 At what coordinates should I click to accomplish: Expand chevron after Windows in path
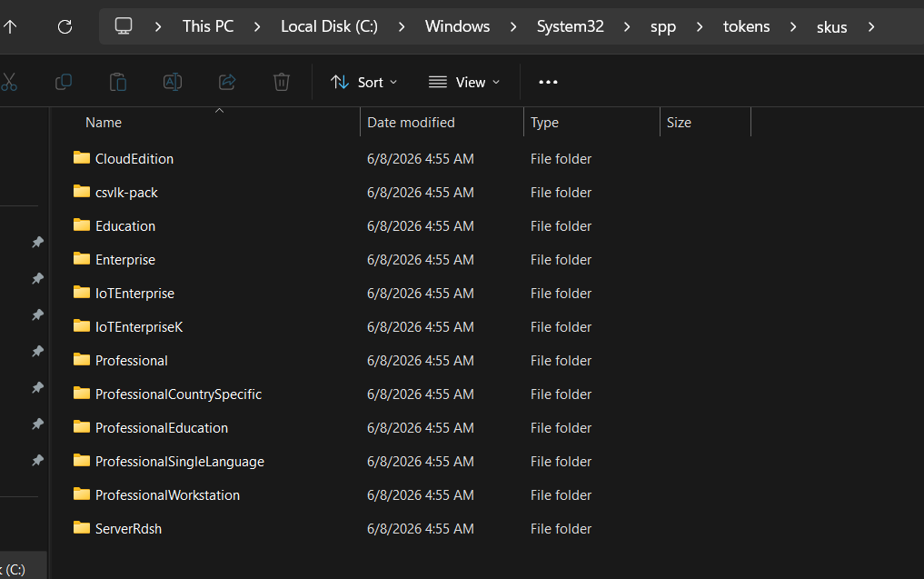click(513, 26)
